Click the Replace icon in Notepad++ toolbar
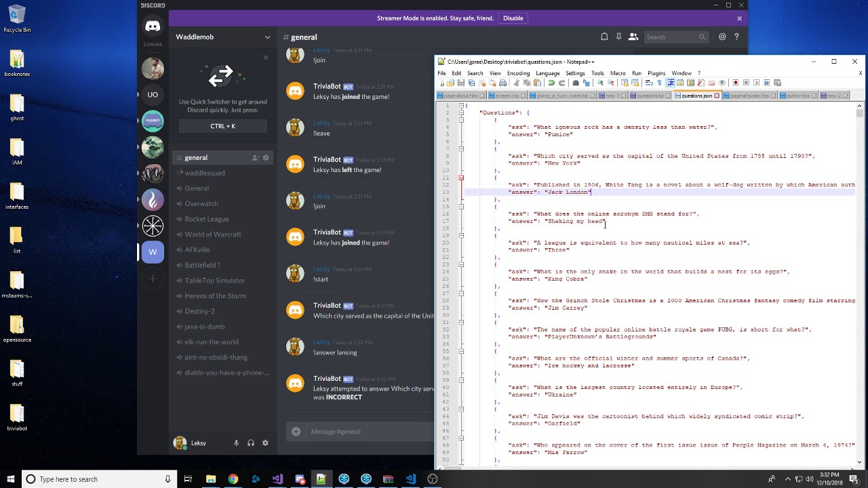 (587, 83)
